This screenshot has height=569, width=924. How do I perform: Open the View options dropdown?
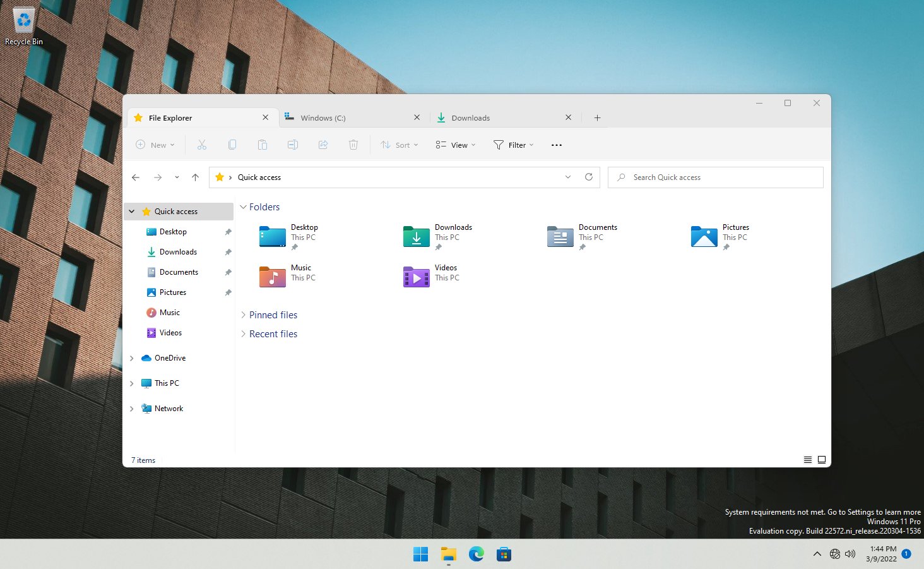[x=454, y=145]
